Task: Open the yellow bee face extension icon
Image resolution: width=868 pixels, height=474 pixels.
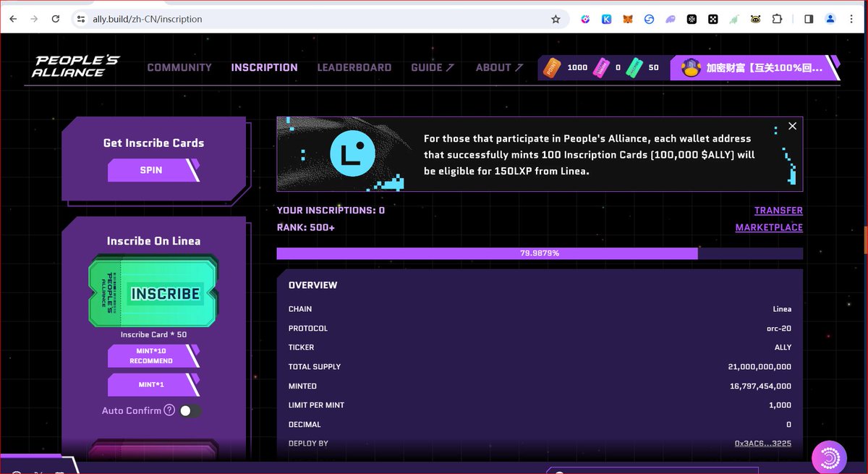Action: (x=756, y=20)
